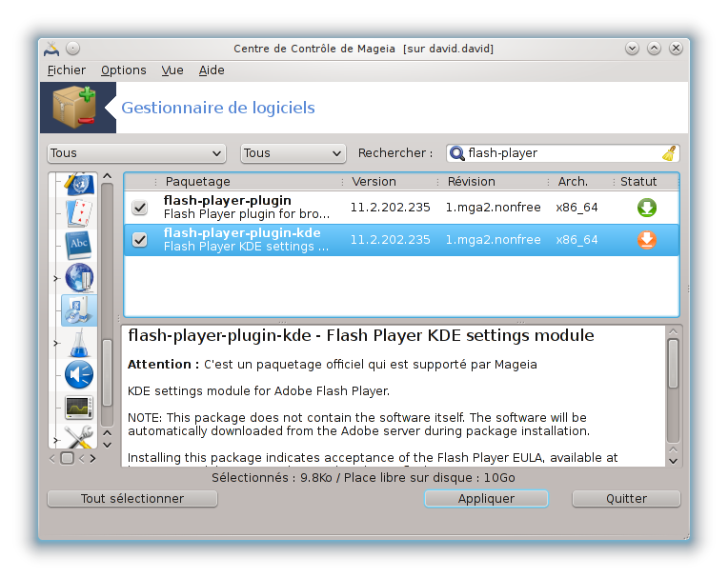Image resolution: width=728 pixels, height=578 pixels.
Task: Click the green install status icon of flash-player-plugin
Action: tap(647, 208)
